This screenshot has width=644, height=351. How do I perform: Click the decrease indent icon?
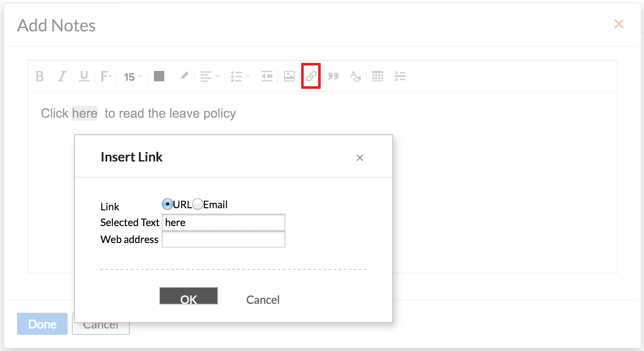pyautogui.click(x=267, y=76)
